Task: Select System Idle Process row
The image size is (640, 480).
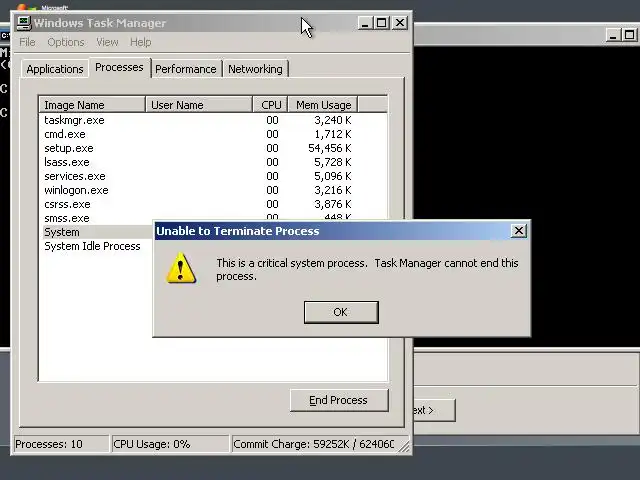Action: tap(97, 246)
